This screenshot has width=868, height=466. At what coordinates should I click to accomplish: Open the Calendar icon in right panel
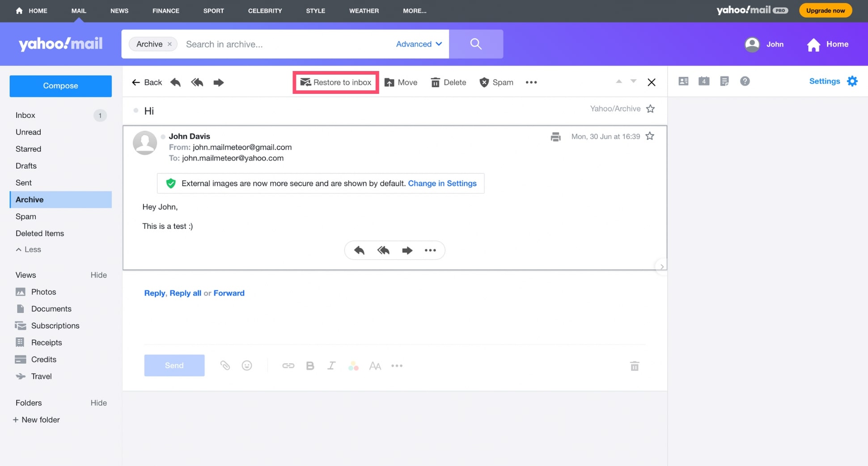coord(704,81)
